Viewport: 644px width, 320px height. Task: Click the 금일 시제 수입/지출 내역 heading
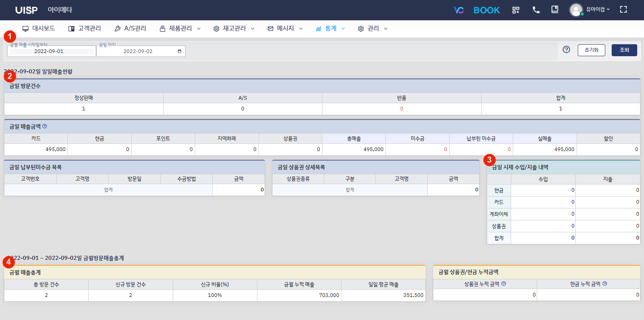[x=520, y=167]
